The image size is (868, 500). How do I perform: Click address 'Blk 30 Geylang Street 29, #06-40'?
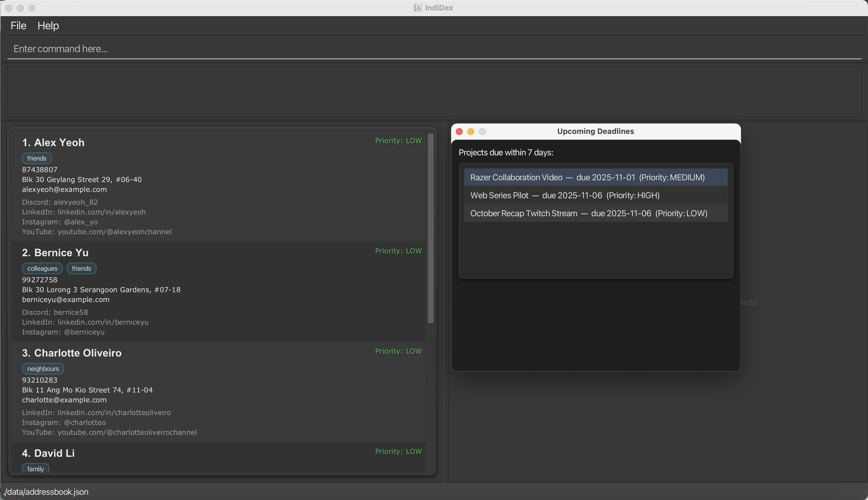[x=82, y=180]
